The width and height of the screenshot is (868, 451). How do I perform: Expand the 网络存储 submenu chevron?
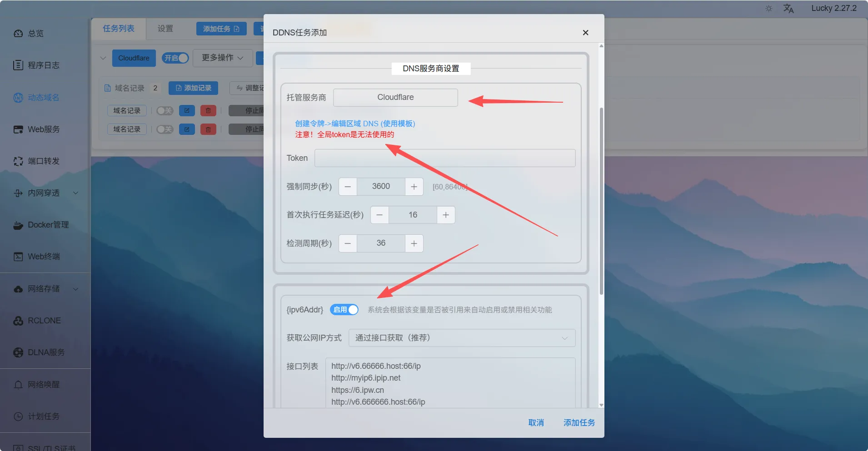(x=76, y=289)
